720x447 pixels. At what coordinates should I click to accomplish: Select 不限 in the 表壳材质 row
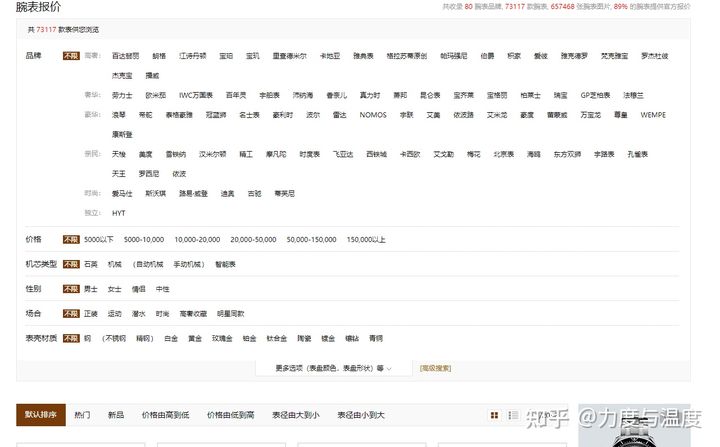[71, 339]
